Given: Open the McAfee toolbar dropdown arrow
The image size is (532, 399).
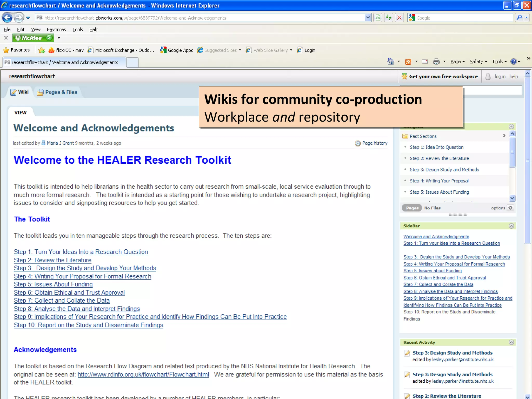Looking at the screenshot, I should pyautogui.click(x=59, y=38).
